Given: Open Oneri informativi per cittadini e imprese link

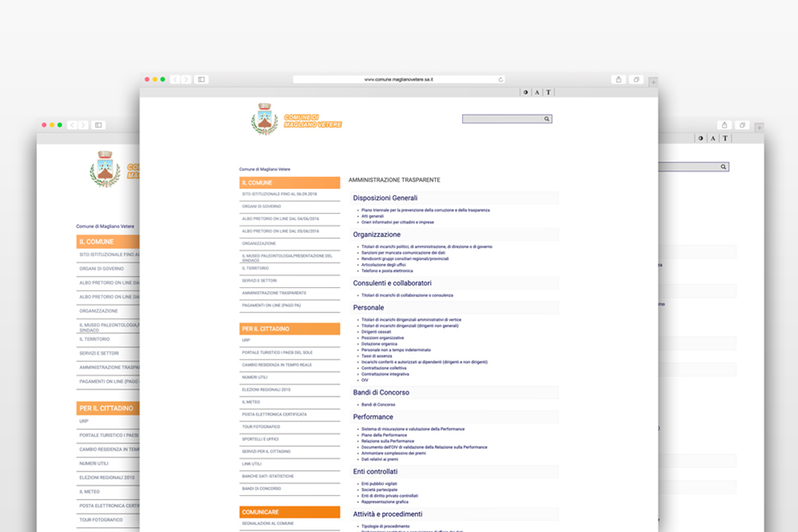Looking at the screenshot, I should click(x=397, y=223).
